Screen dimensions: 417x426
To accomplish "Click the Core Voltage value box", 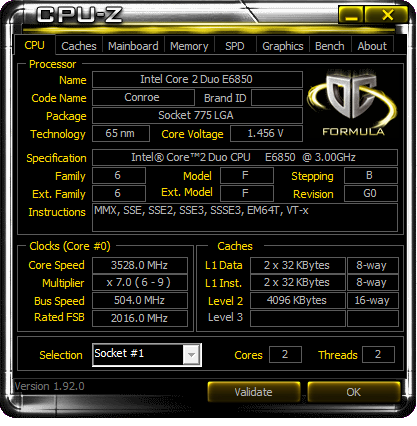I will pyautogui.click(x=266, y=133).
